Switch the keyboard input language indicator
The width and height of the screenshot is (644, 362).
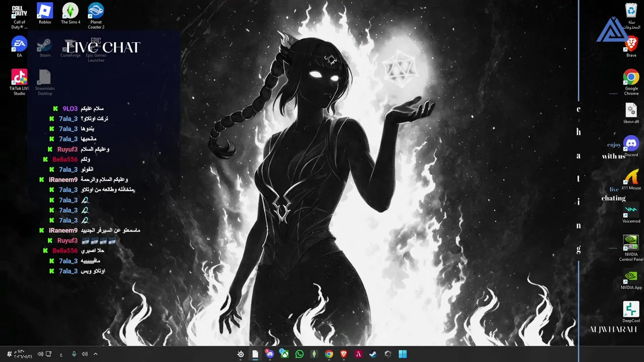(61, 354)
